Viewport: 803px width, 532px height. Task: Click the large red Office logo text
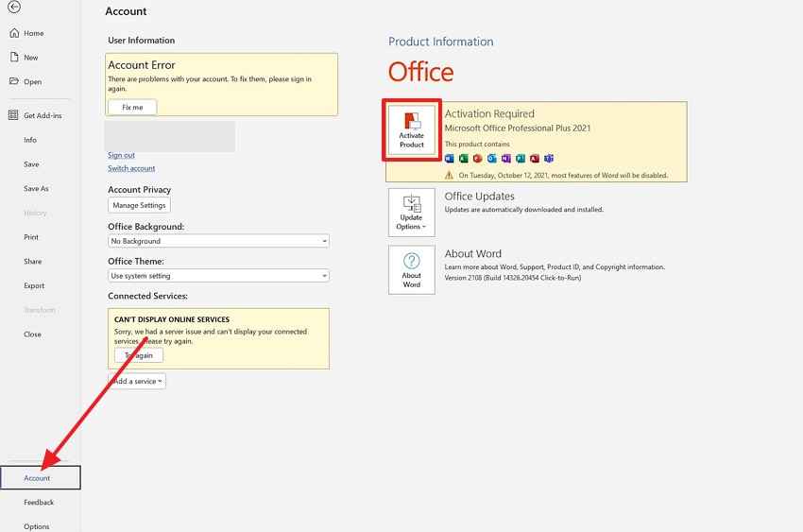tap(421, 72)
